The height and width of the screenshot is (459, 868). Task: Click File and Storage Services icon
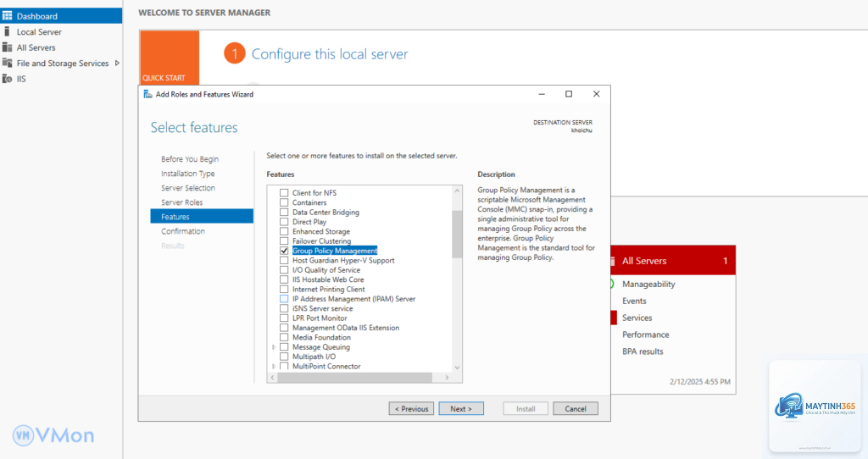7,63
